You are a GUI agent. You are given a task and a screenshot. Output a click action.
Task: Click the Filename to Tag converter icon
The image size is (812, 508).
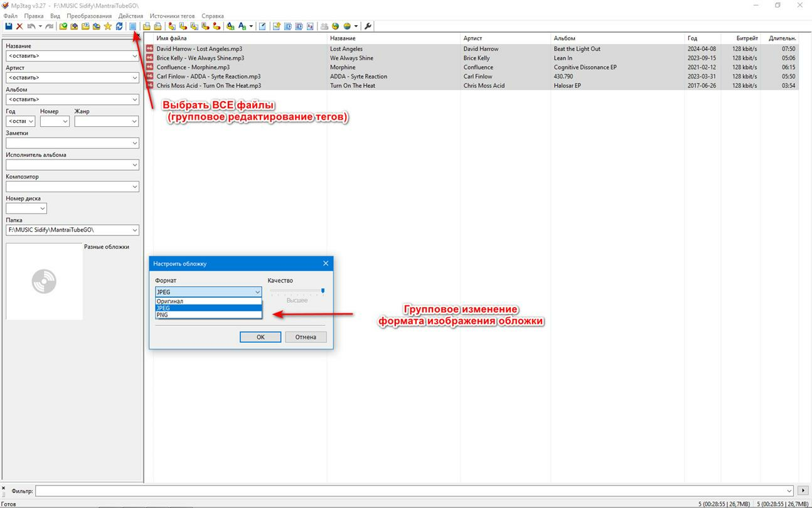(183, 26)
